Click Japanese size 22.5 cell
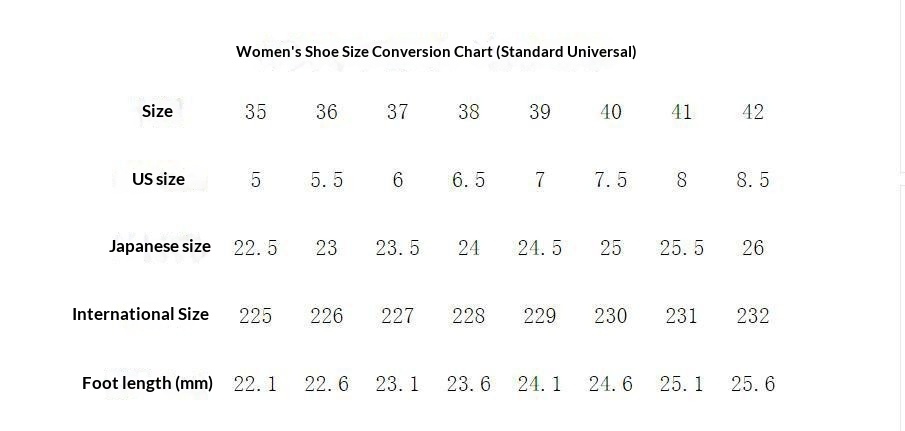905x431 pixels. 256,248
